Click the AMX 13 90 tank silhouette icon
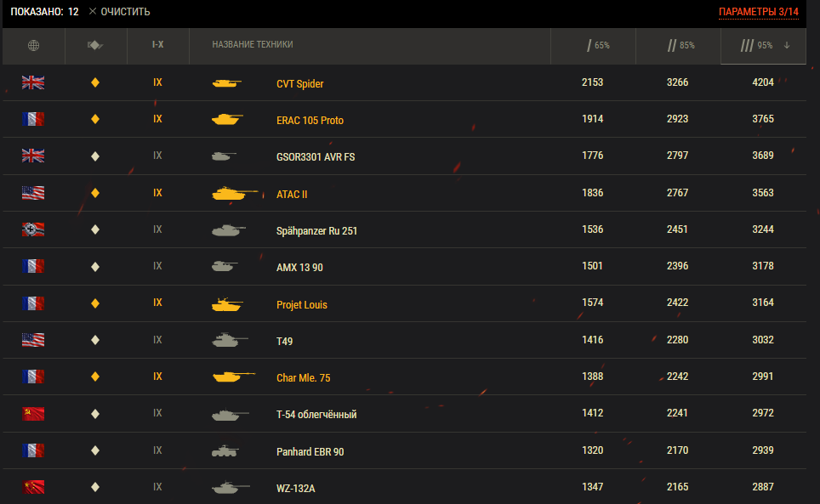The width and height of the screenshot is (820, 504). 225,266
